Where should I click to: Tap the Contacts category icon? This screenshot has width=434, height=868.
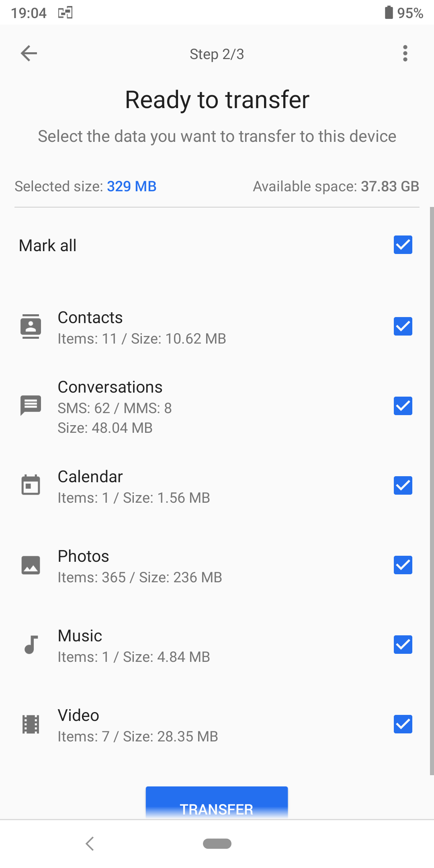[31, 326]
